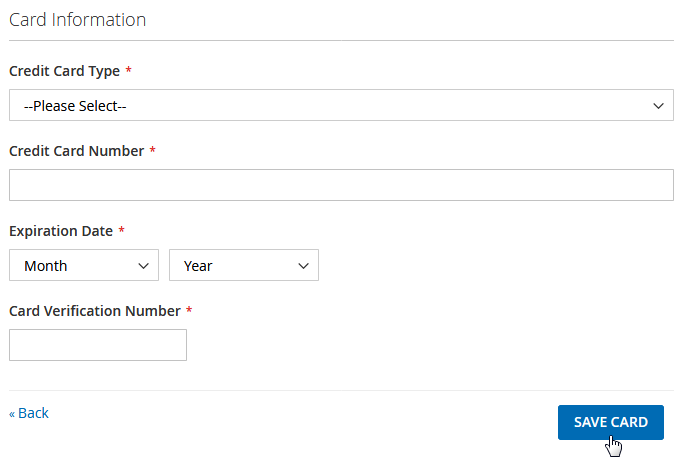This screenshot has height=465, width=682.
Task: Click the Card Information heading
Action: (77, 20)
